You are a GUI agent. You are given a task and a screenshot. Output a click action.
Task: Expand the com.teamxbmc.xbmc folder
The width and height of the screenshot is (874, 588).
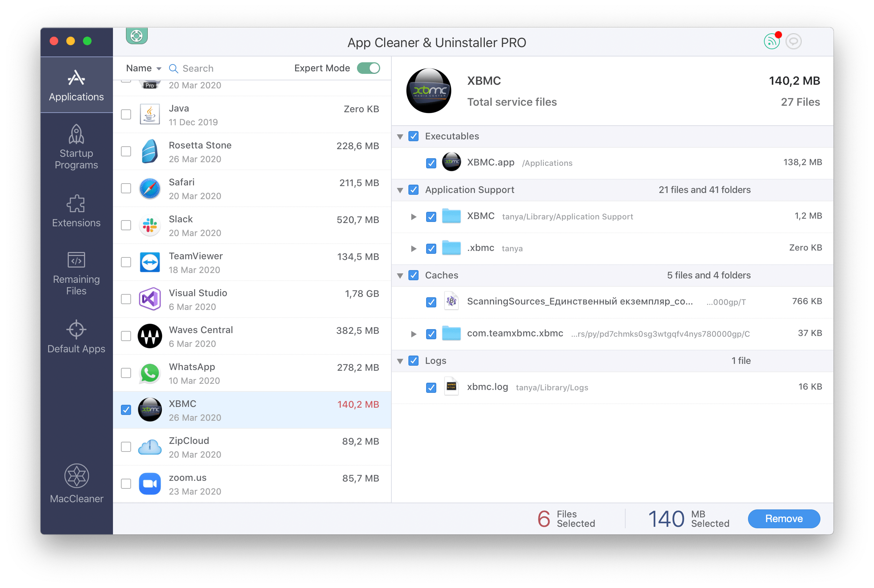(413, 334)
